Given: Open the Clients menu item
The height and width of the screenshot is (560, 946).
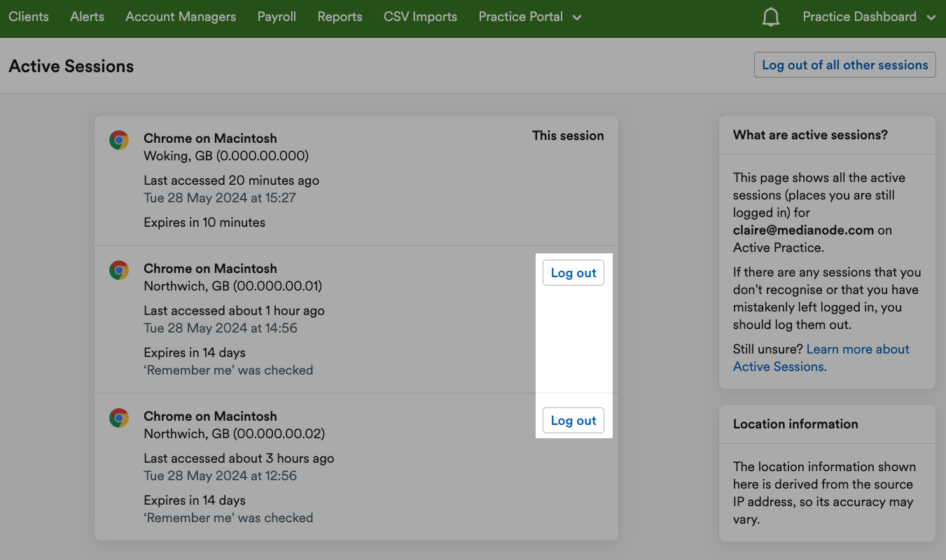Looking at the screenshot, I should tap(29, 17).
